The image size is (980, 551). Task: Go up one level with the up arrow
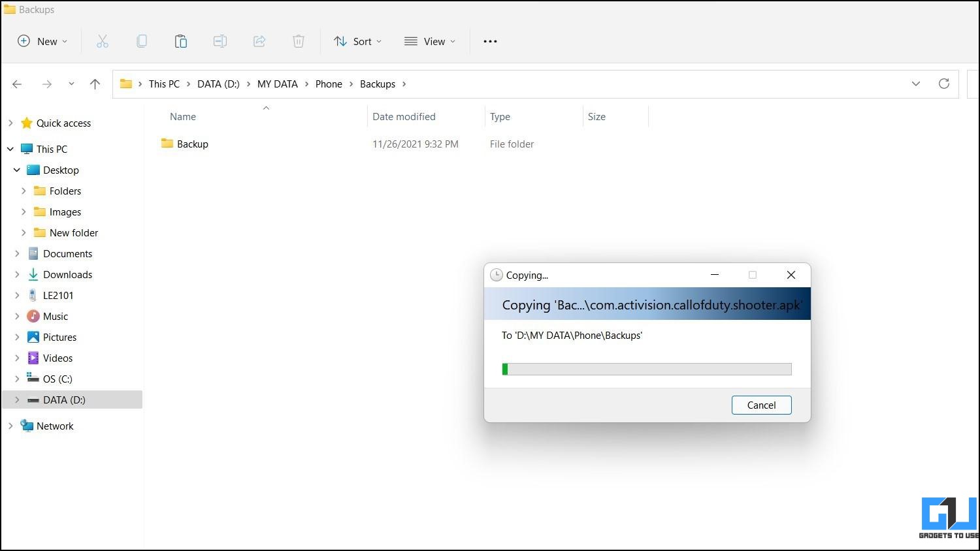[95, 84]
